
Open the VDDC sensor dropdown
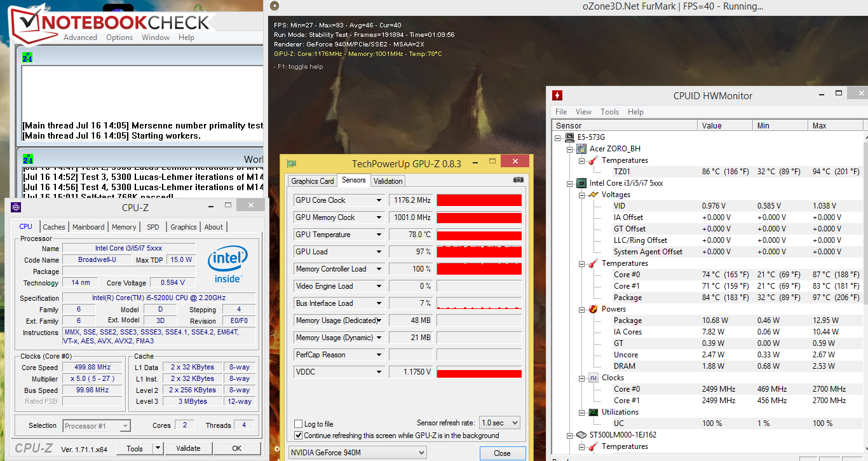point(379,372)
